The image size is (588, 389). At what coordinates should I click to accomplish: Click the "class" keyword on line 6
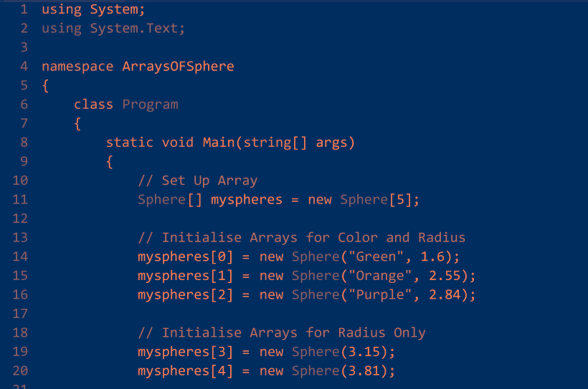coord(93,105)
